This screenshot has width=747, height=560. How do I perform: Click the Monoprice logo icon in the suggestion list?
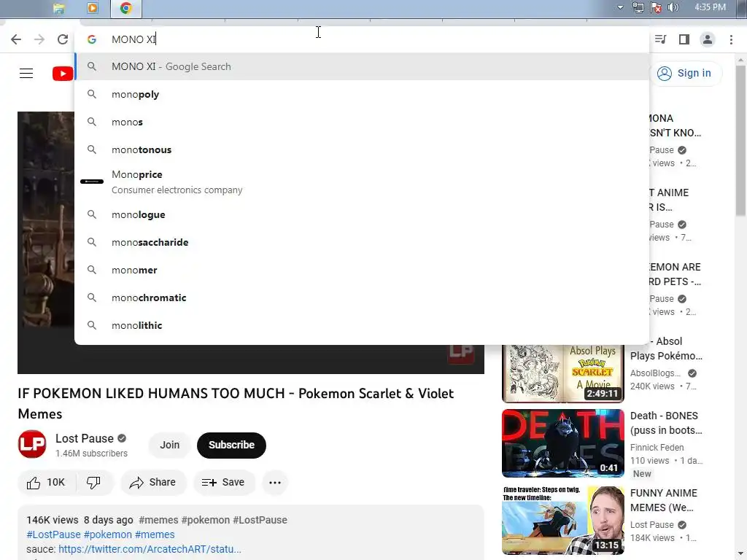click(92, 182)
